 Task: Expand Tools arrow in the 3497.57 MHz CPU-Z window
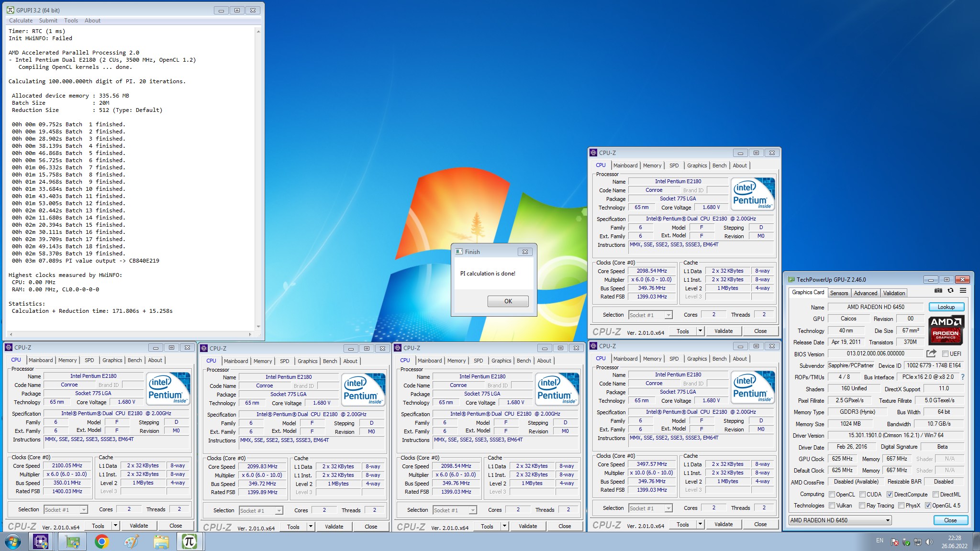[x=700, y=525]
